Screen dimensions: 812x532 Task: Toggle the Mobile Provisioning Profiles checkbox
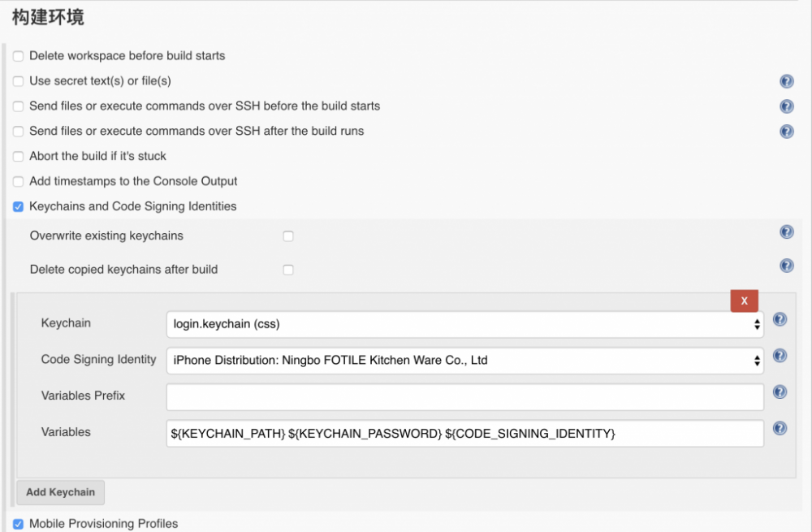tap(19, 524)
